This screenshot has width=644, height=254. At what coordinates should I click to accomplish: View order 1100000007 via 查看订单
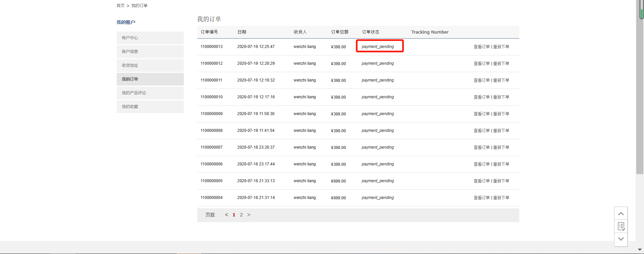[x=482, y=148]
